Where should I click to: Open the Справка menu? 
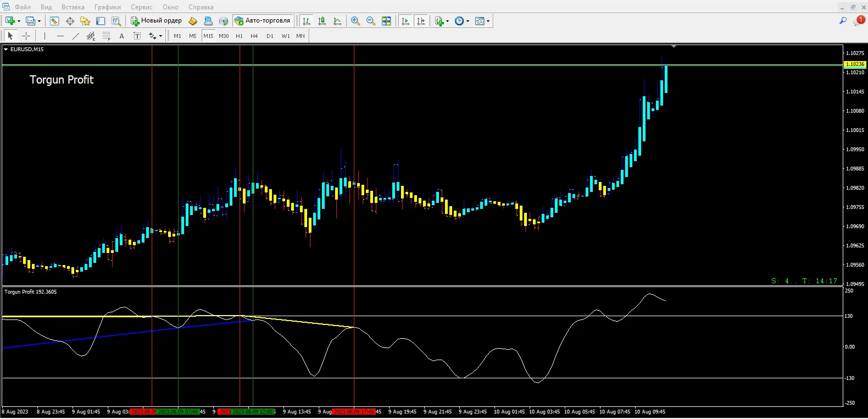click(x=201, y=7)
